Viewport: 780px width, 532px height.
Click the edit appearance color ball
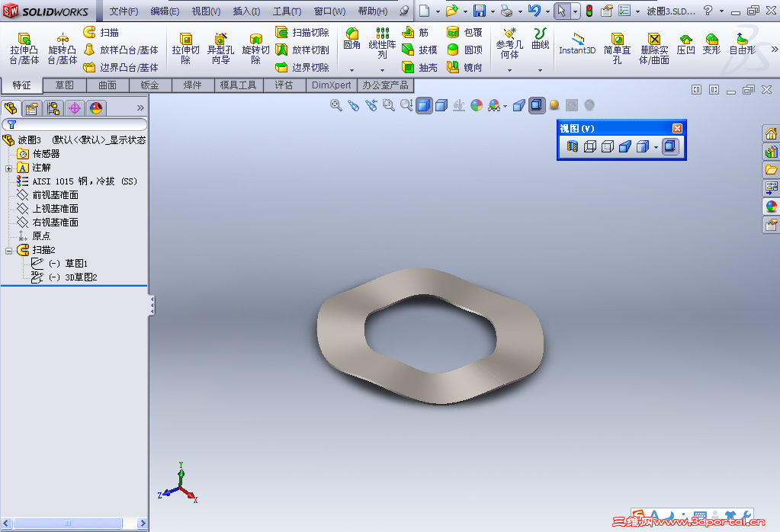point(476,105)
